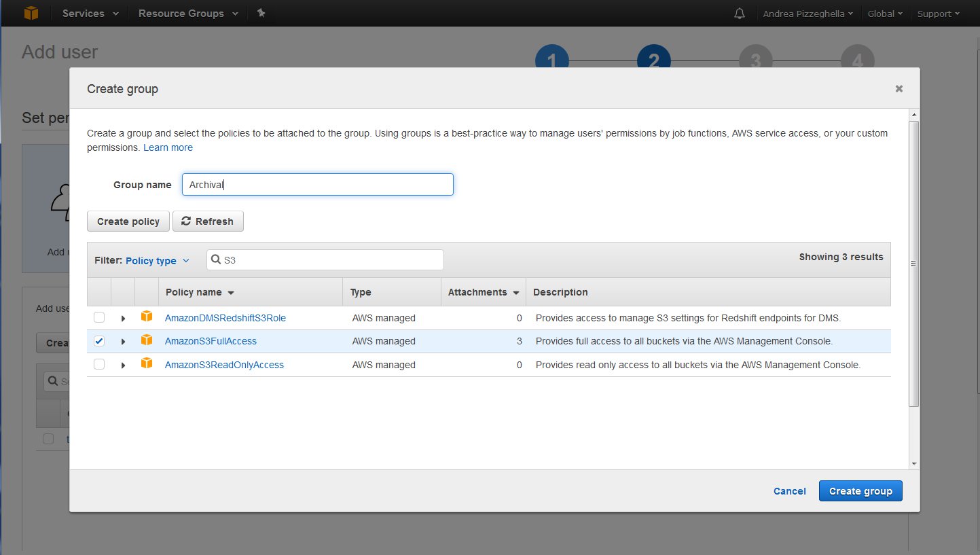Image resolution: width=980 pixels, height=555 pixels.
Task: Click the Create group dialog title
Action: pos(122,89)
